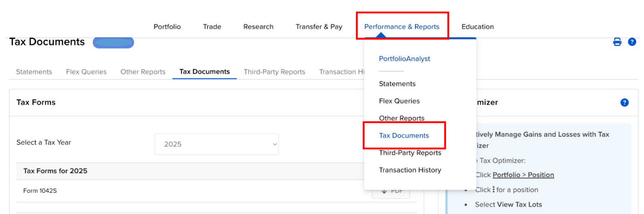Switch to the Statements tab
The image size is (644, 214).
(x=34, y=72)
